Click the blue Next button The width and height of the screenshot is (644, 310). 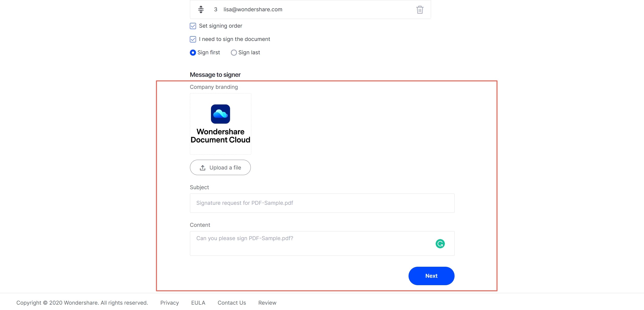point(431,276)
